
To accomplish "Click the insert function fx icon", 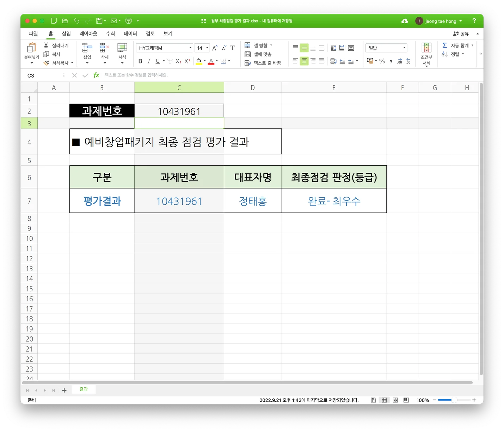I will pyautogui.click(x=96, y=75).
